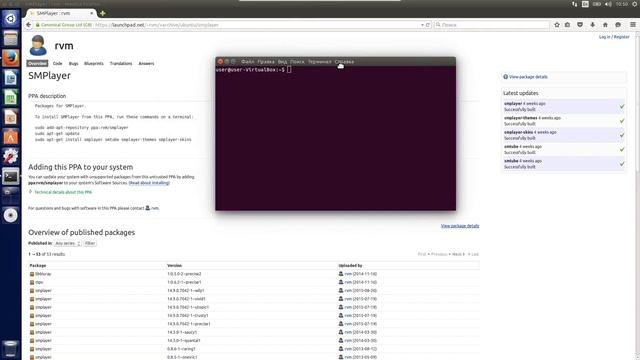Open a new Firefox tab
640x360 pixels.
[x=103, y=13]
